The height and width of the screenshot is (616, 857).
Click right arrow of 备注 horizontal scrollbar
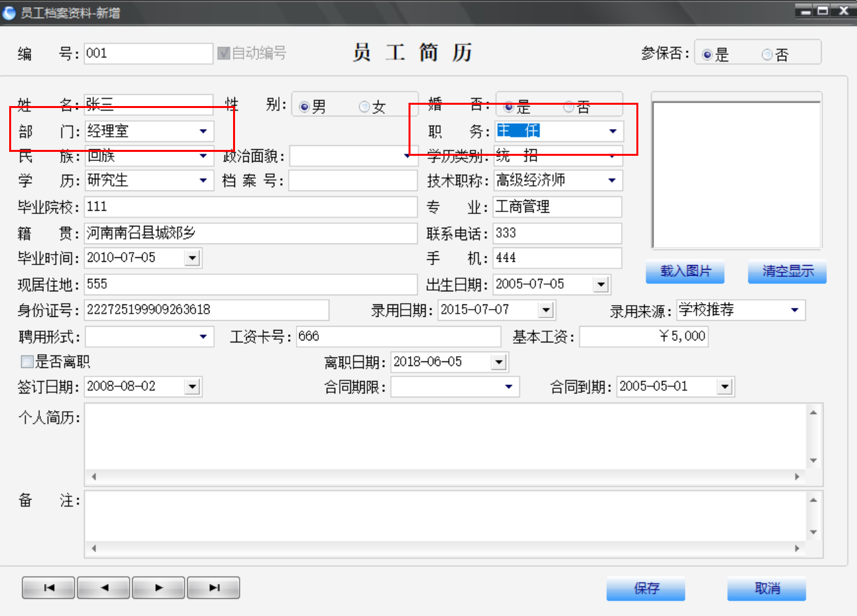[797, 548]
